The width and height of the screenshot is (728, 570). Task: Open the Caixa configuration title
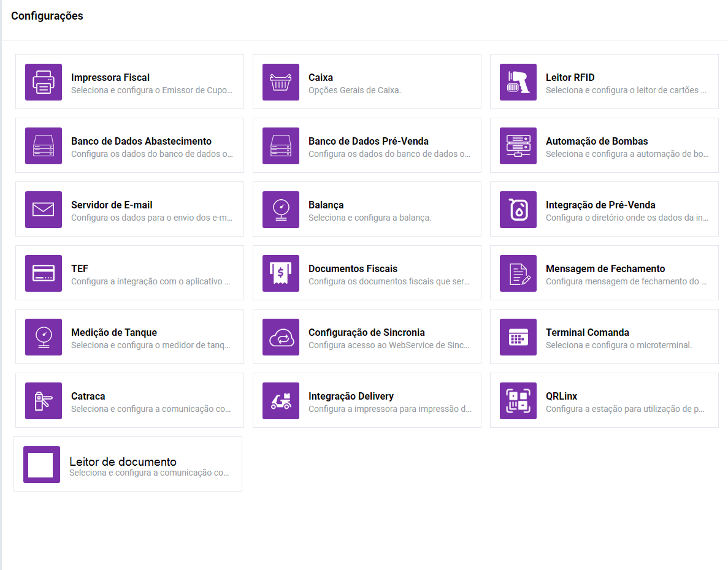[320, 77]
